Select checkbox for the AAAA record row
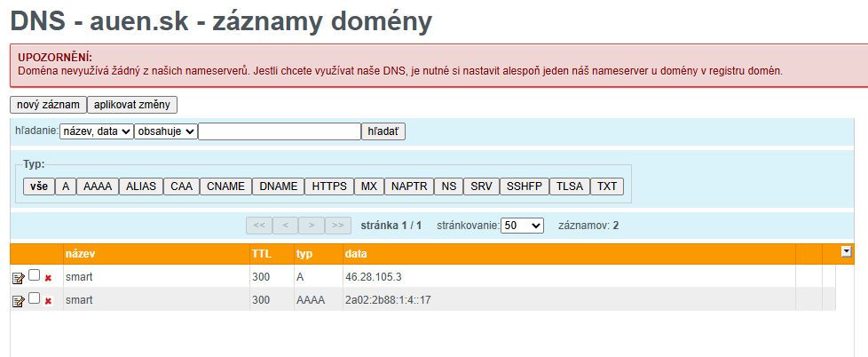Image resolution: width=868 pixels, height=357 pixels. [x=34, y=299]
